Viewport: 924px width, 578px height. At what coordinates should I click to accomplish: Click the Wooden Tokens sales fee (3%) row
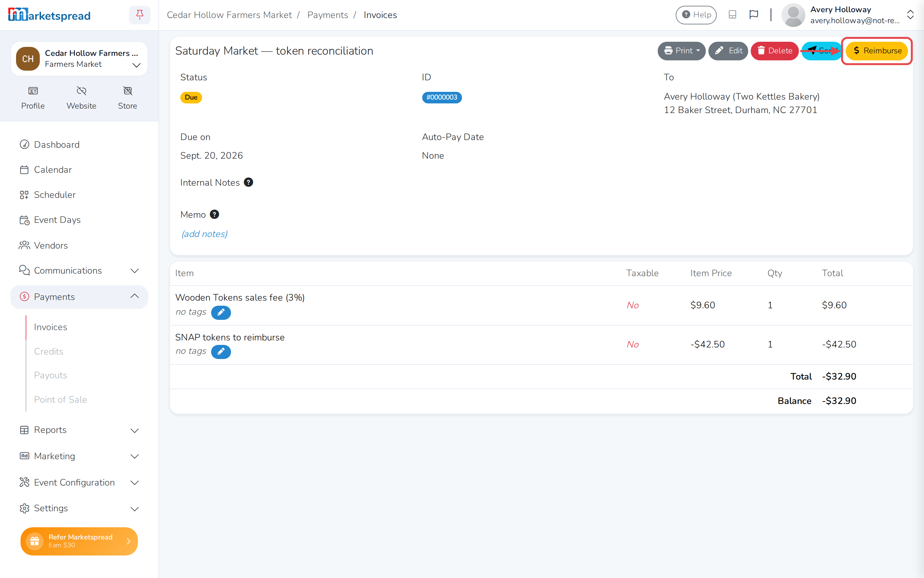(542, 305)
